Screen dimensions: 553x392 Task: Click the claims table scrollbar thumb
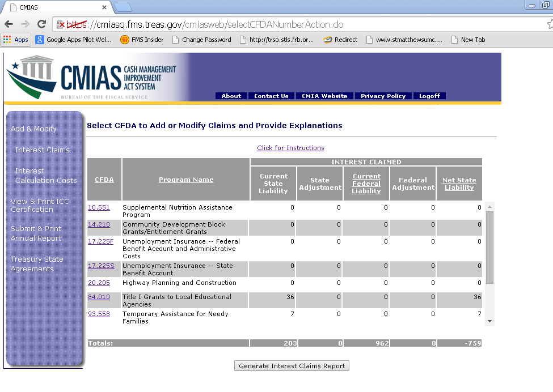tap(489, 247)
